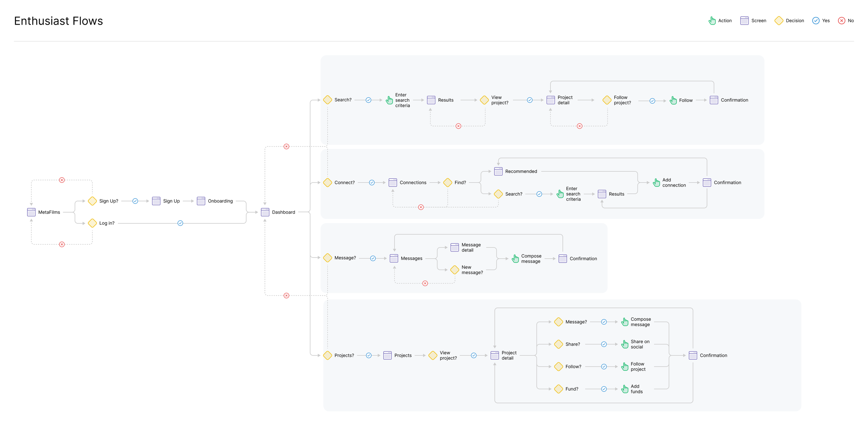Image resolution: width=868 pixels, height=437 pixels.
Task: Click the Yes legend checkmark
Action: (x=816, y=21)
